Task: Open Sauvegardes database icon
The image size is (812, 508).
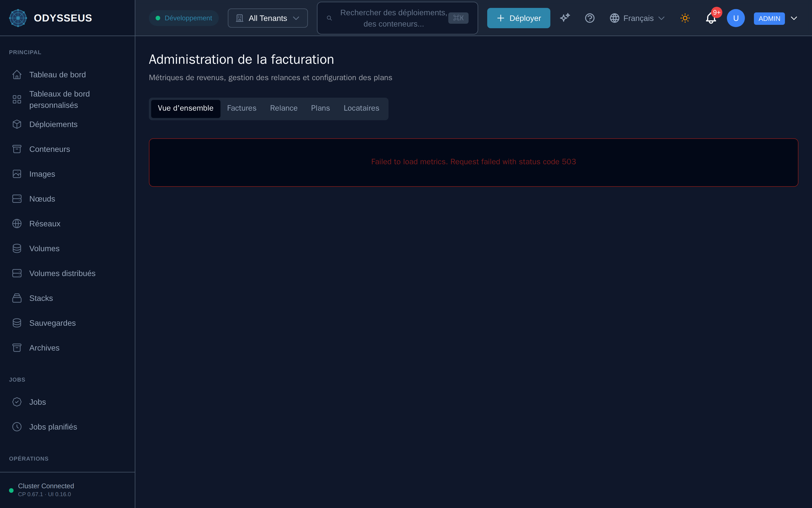Action: pyautogui.click(x=17, y=323)
